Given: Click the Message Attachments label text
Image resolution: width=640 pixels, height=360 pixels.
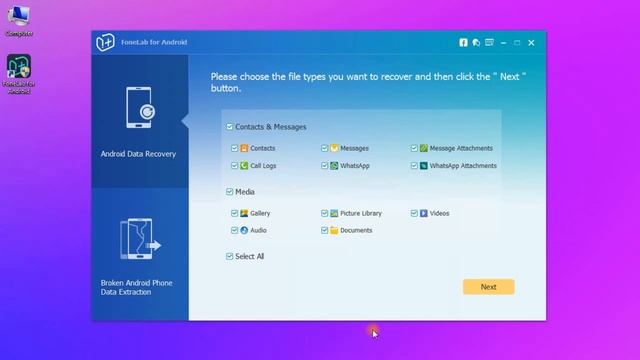Looking at the screenshot, I should pos(461,148).
